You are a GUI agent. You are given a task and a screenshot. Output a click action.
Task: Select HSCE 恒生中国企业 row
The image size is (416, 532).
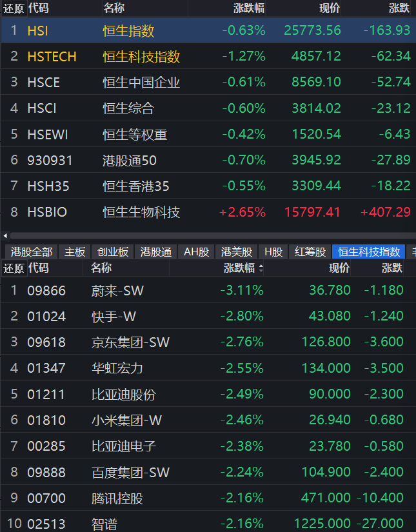tap(208, 82)
